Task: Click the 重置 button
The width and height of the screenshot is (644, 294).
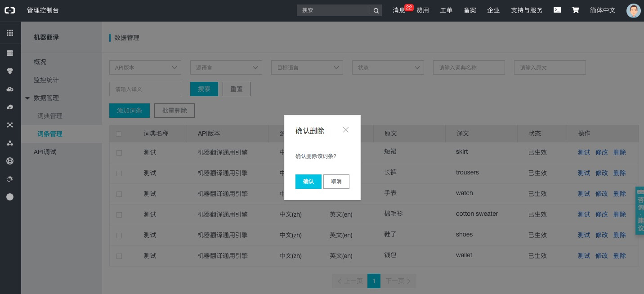Action: [237, 89]
